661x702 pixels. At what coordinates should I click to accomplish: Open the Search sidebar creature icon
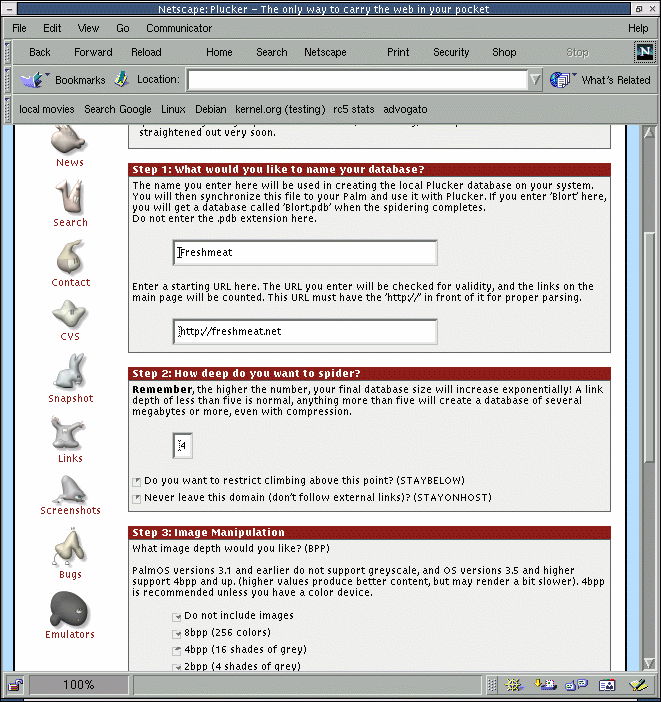pyautogui.click(x=69, y=196)
